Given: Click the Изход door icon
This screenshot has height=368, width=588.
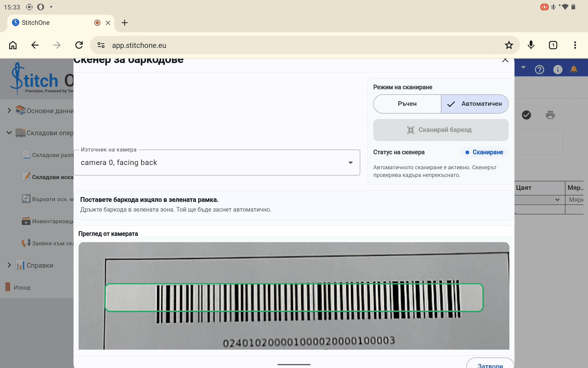Looking at the screenshot, I should click(8, 287).
